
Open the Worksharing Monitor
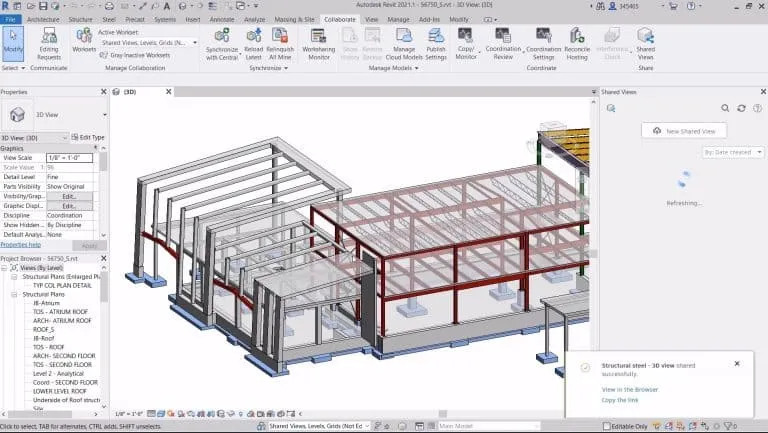(318, 44)
